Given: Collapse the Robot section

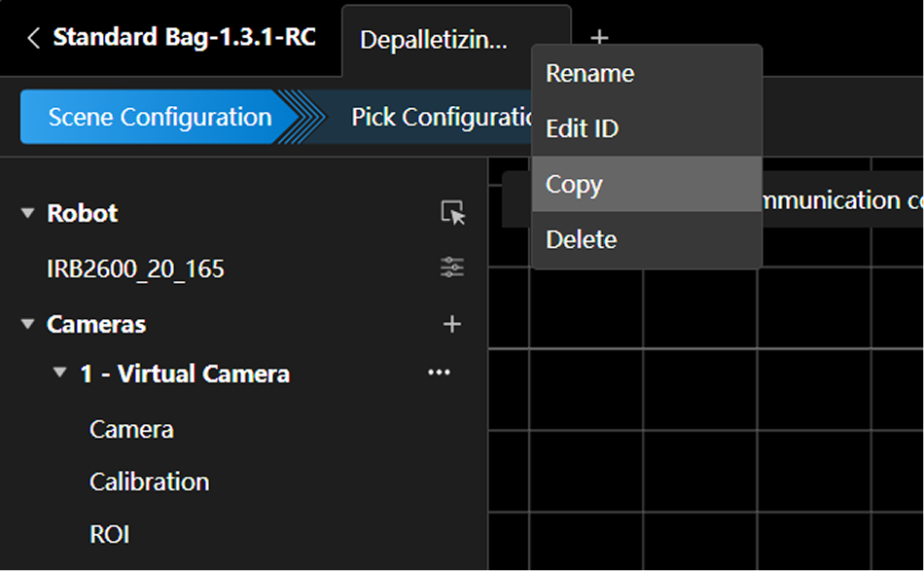Looking at the screenshot, I should [27, 213].
